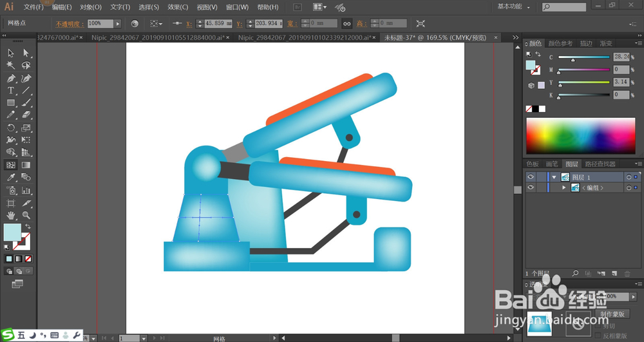The height and width of the screenshot is (342, 644).
Task: Select the Symbol Sprayer tool
Action: [11, 190]
